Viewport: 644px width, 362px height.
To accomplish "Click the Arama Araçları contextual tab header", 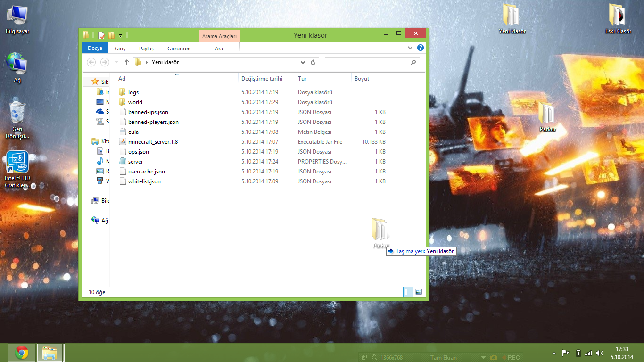I will click(x=219, y=36).
